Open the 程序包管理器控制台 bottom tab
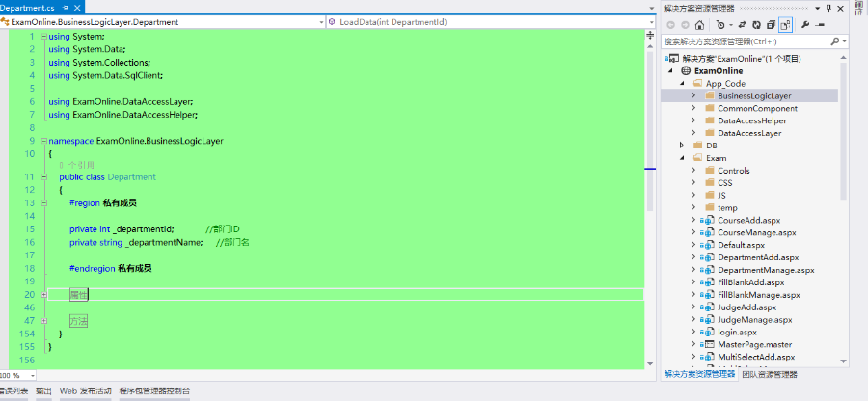The image size is (868, 401). pyautogui.click(x=154, y=390)
